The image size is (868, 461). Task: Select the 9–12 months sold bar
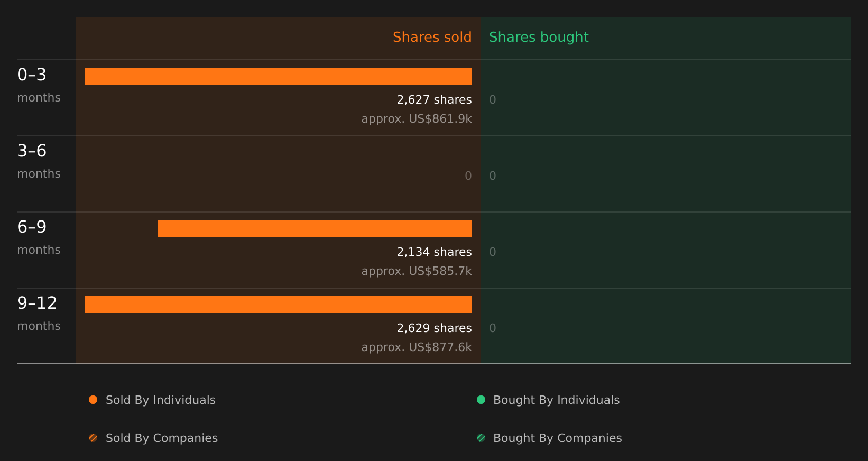click(278, 305)
